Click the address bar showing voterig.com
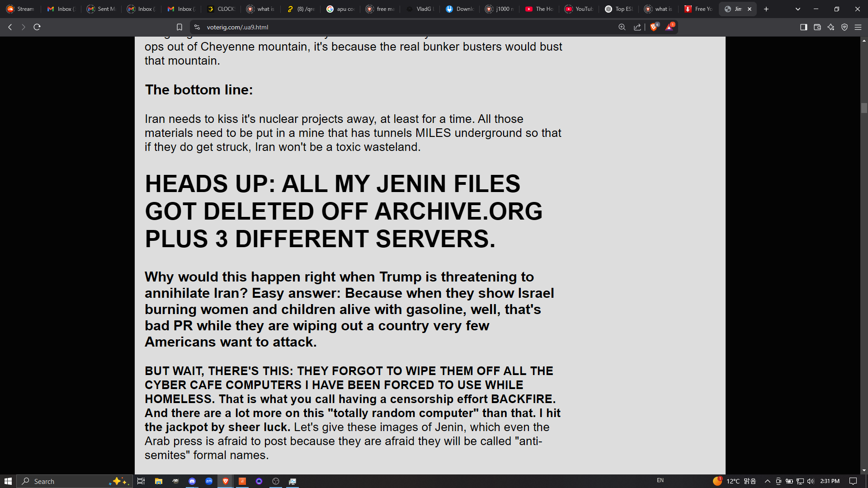868x488 pixels. click(x=407, y=27)
